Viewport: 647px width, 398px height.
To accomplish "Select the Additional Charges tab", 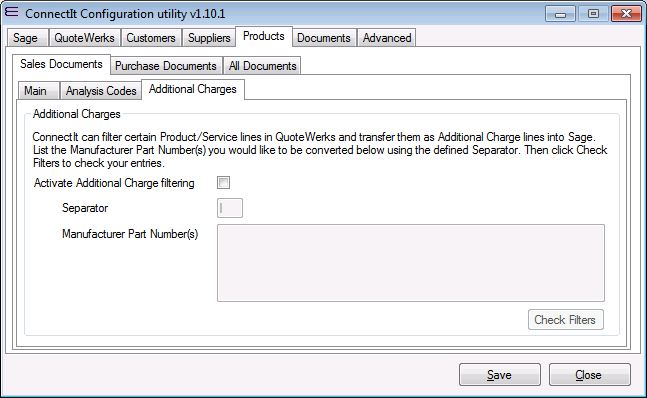I will [x=193, y=89].
